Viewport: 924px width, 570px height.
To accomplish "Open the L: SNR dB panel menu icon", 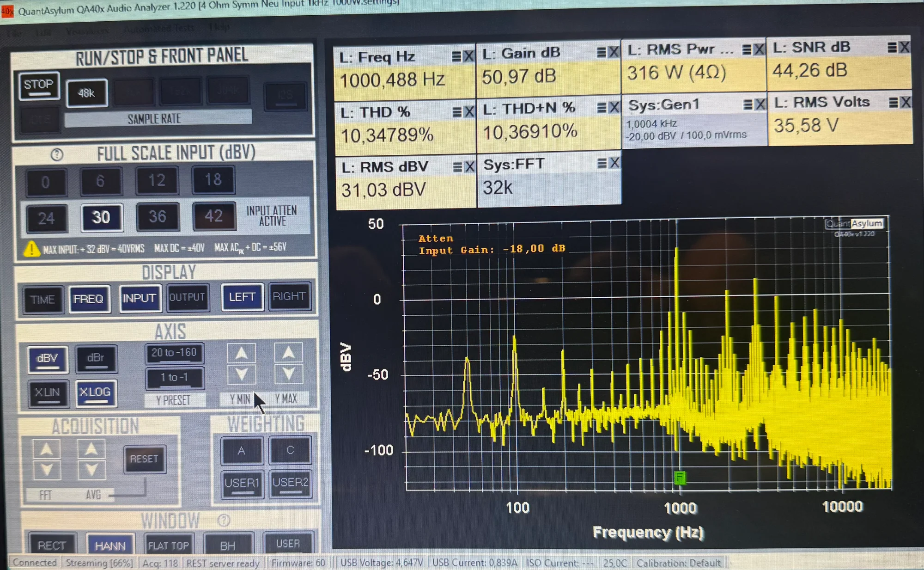I will click(x=893, y=47).
